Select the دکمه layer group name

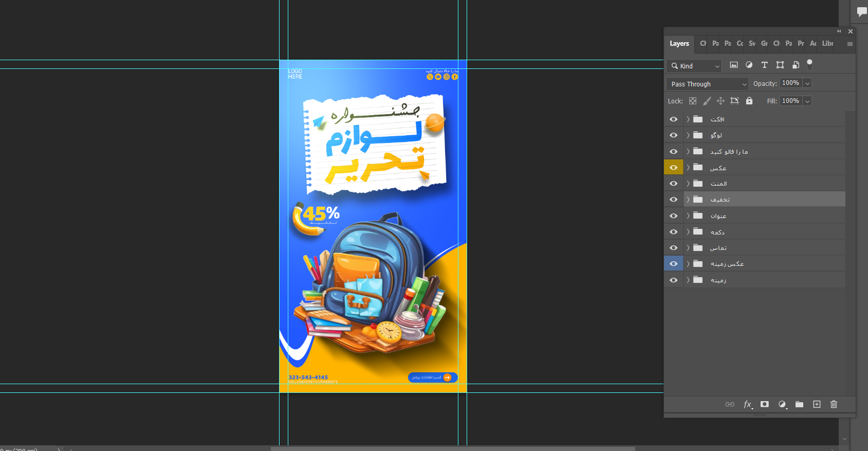click(x=717, y=232)
